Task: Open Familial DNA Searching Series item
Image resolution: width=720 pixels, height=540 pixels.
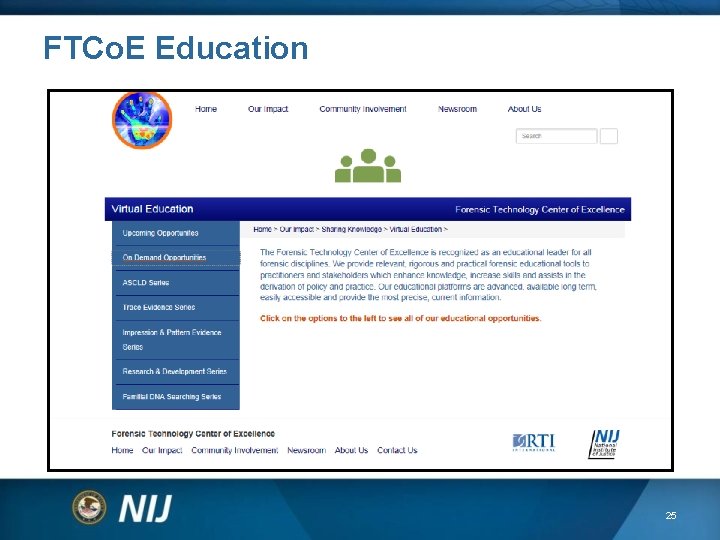Action: [x=176, y=397]
